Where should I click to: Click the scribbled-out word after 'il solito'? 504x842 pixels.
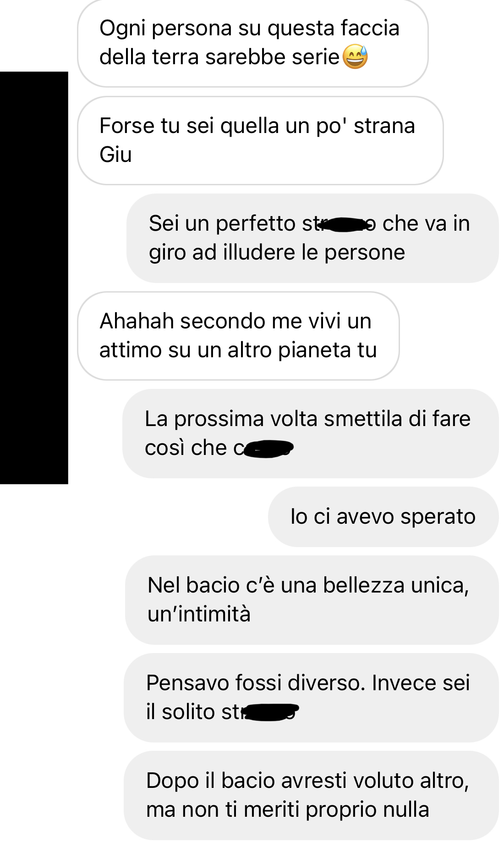[271, 712]
